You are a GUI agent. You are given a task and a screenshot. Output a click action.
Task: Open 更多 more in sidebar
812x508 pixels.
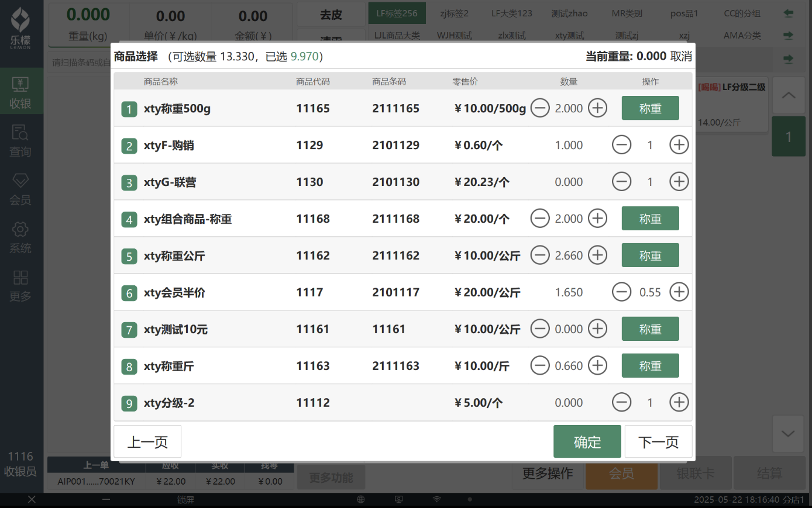20,286
